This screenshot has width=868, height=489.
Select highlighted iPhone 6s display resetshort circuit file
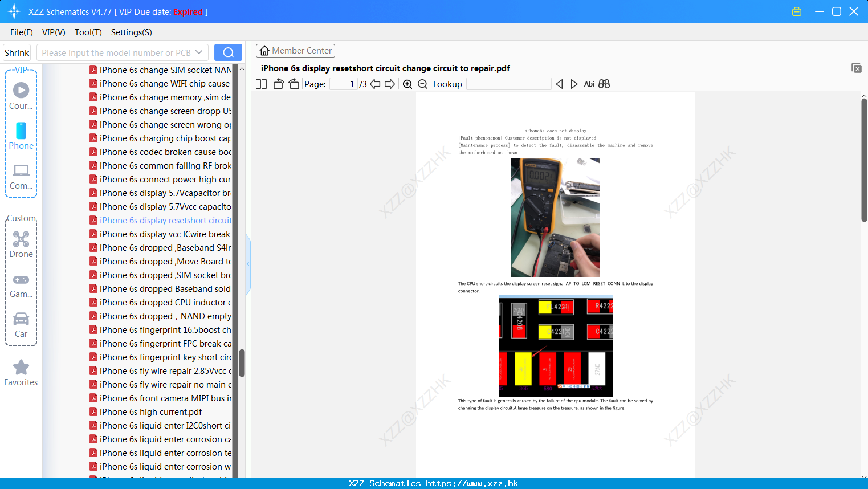[x=161, y=221]
